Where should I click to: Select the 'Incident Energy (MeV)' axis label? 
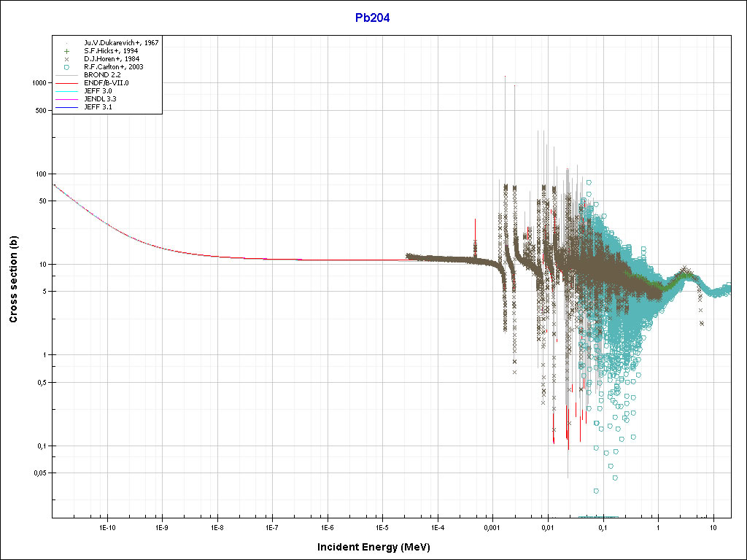point(379,546)
